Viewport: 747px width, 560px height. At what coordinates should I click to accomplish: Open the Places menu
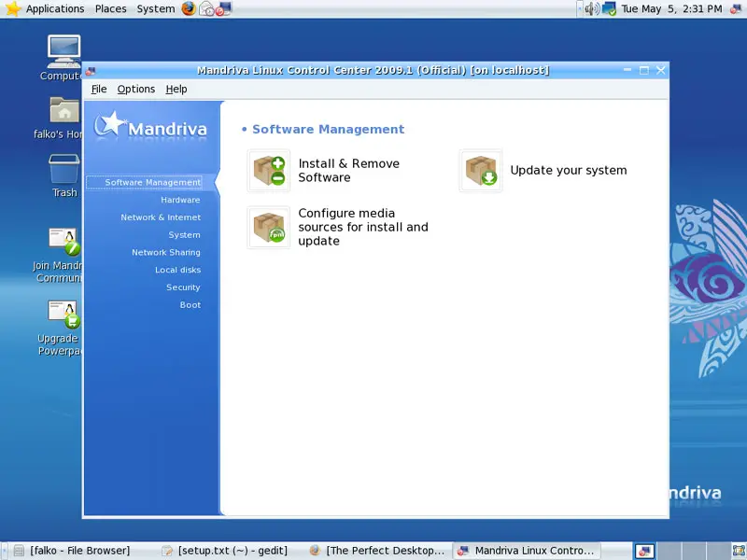[110, 8]
